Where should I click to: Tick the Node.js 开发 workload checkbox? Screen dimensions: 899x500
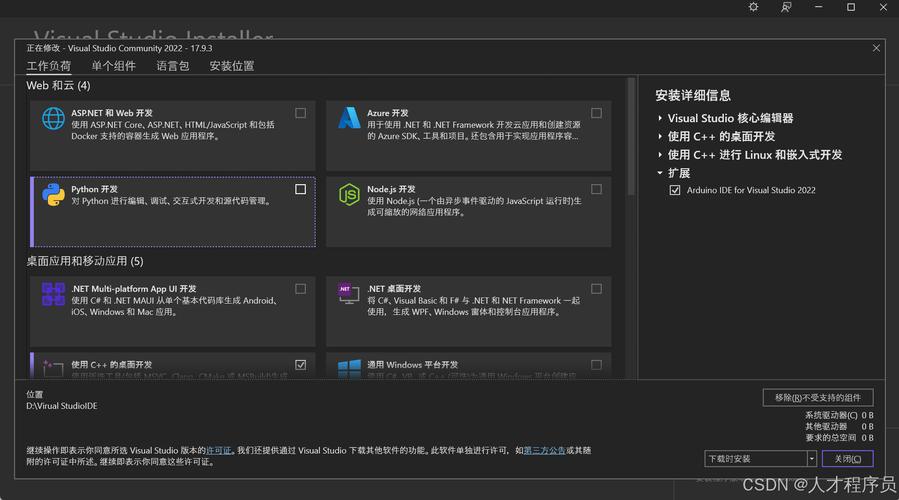[596, 189]
